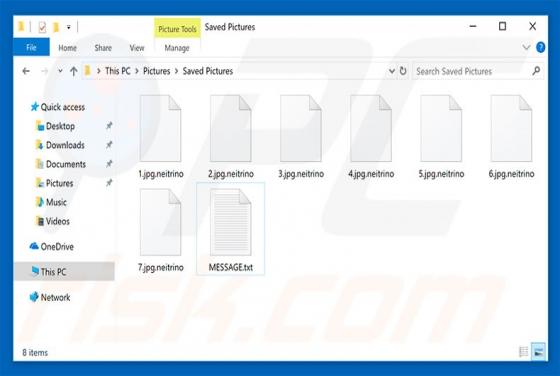Click the pin icon beside Downloads

click(109, 145)
